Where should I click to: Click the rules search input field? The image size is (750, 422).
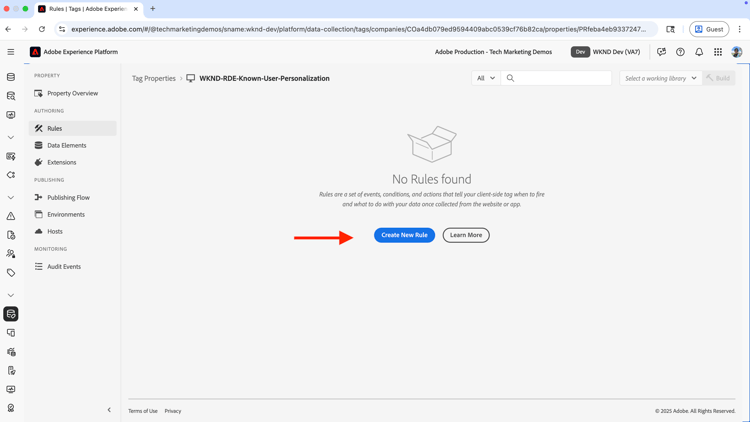556,78
